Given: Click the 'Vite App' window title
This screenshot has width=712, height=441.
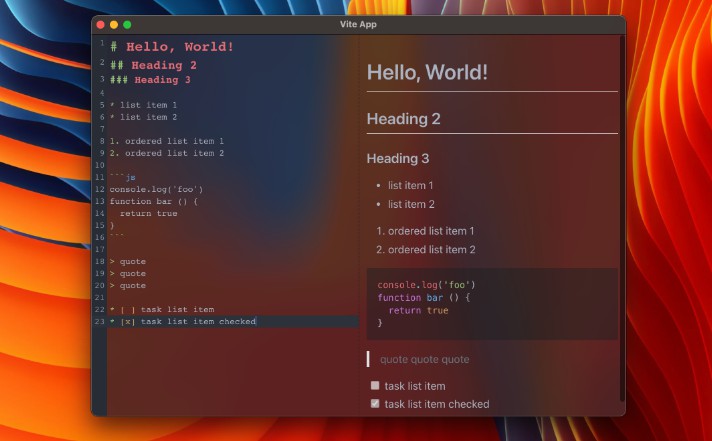Looking at the screenshot, I should 358,25.
